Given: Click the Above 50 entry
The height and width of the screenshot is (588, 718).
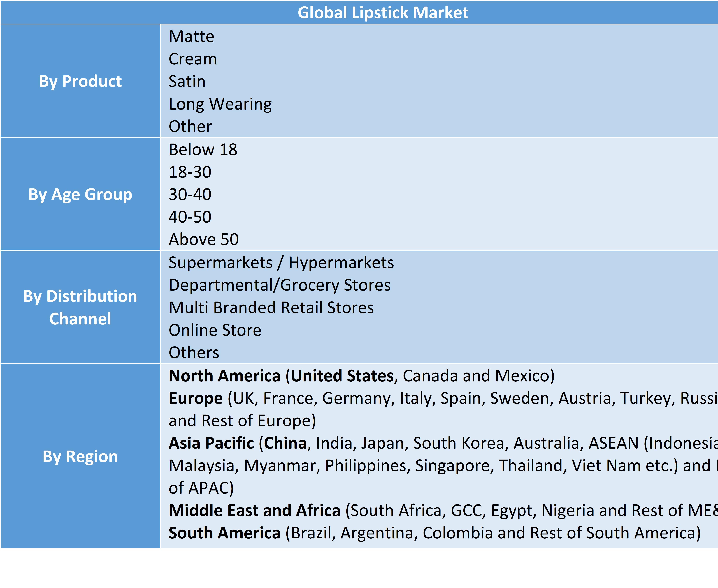Looking at the screenshot, I should pos(204,239).
